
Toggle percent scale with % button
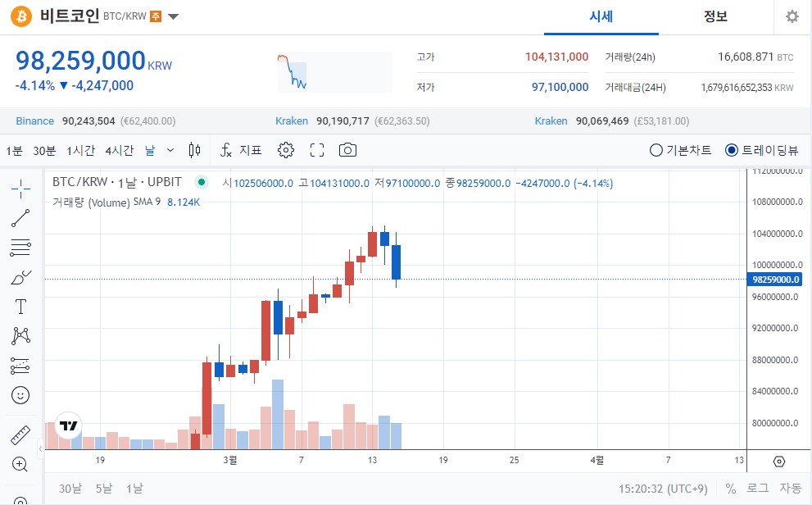click(731, 489)
